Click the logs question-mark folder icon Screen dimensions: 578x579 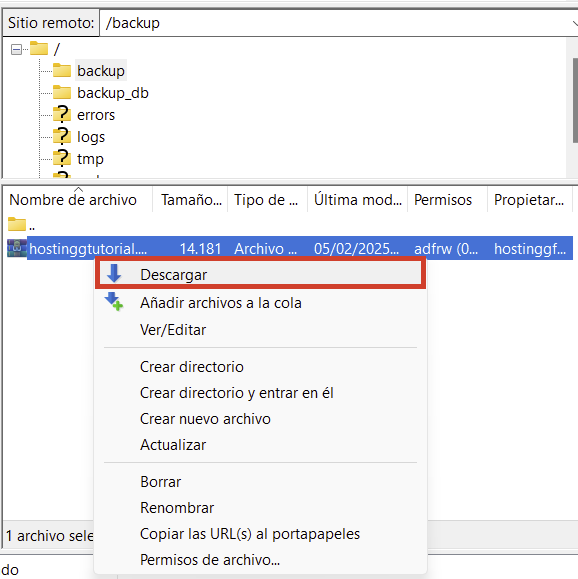coord(62,136)
